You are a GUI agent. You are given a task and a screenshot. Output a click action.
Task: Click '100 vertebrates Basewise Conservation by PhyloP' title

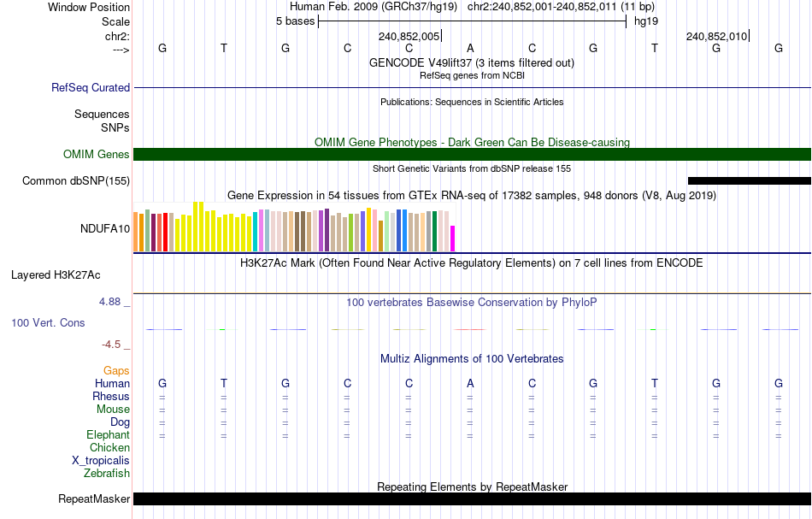click(x=472, y=302)
